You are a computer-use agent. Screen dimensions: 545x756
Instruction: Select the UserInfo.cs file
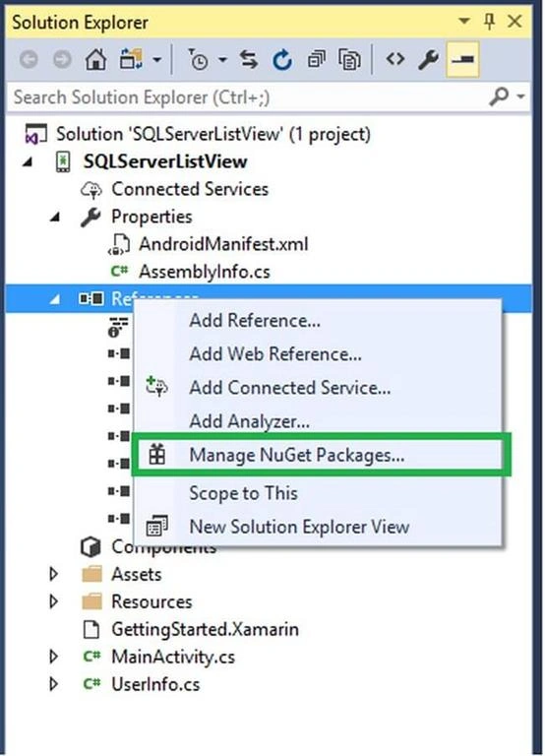coord(155,684)
